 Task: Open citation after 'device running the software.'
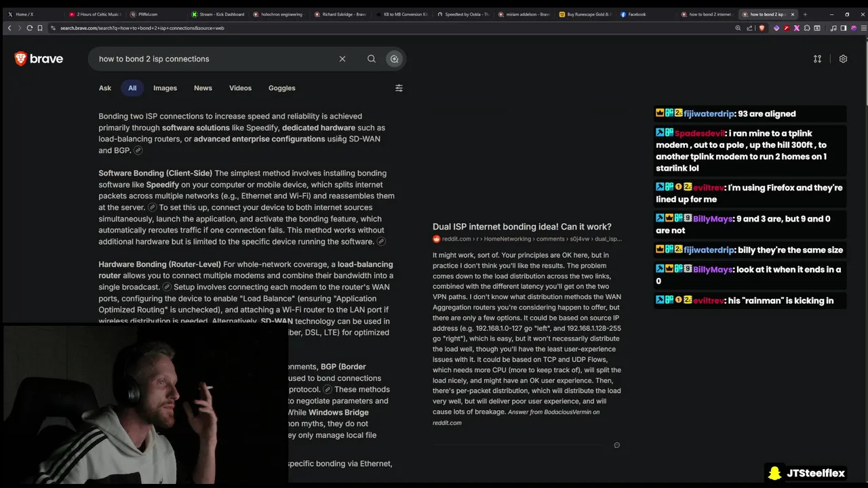[x=381, y=242]
